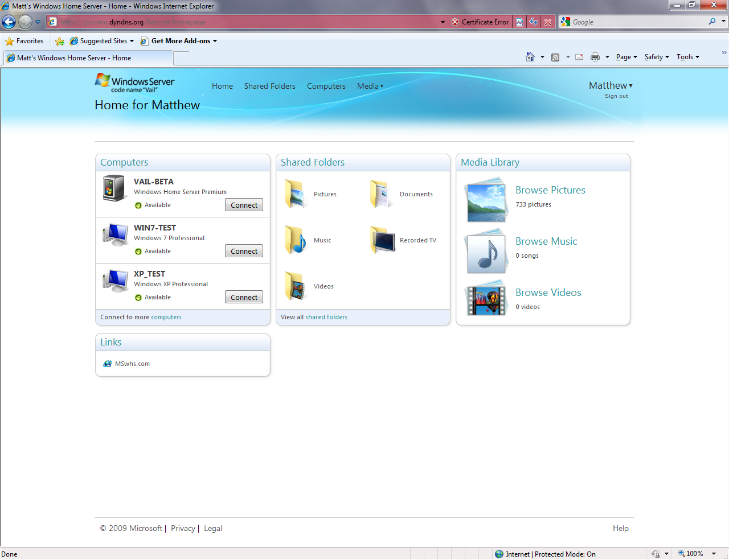Open a new blank browser tab
The image size is (729, 560).
182,58
